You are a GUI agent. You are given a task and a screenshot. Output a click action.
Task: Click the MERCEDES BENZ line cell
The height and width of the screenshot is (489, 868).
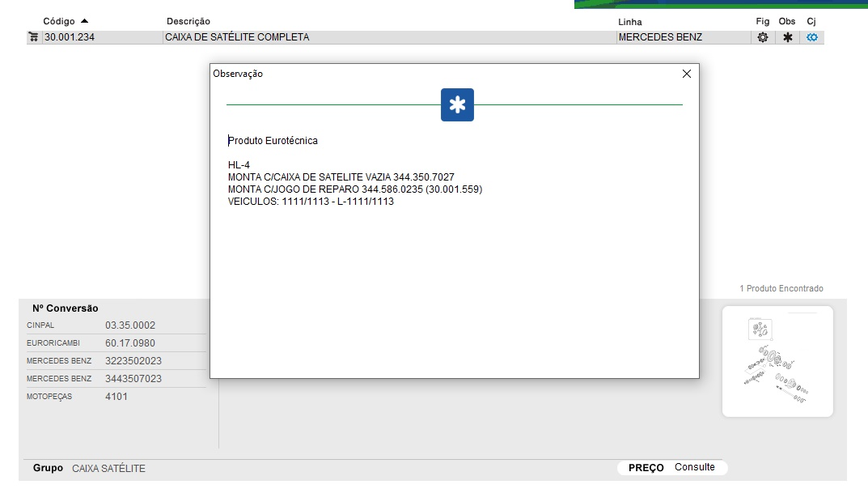point(660,37)
